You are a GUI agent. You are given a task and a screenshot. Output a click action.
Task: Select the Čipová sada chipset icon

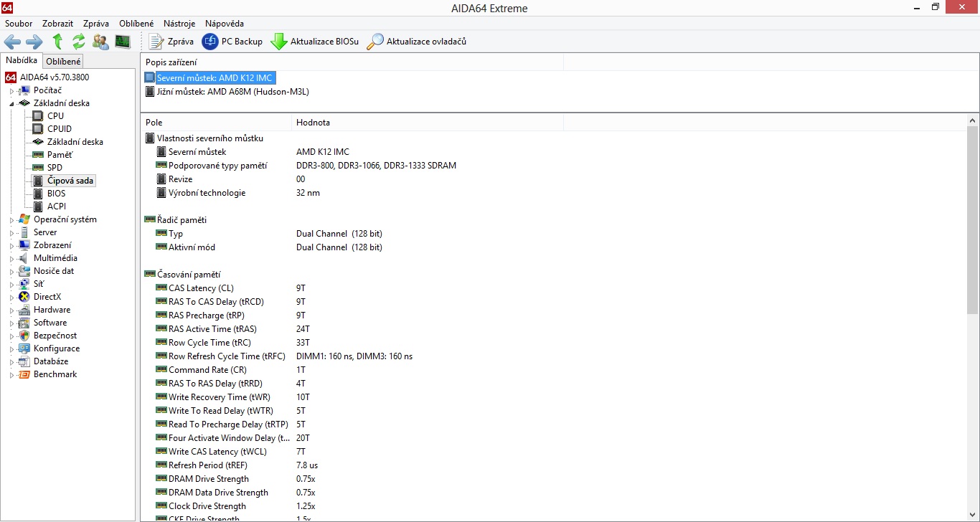click(38, 181)
